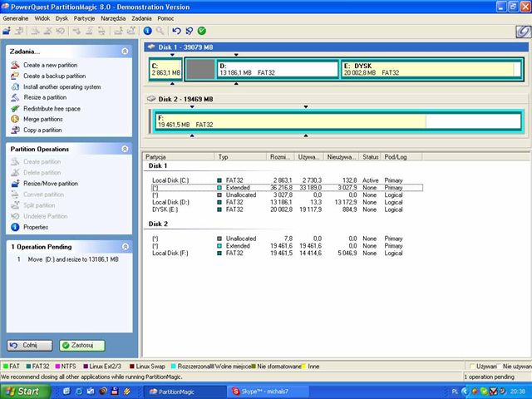The width and height of the screenshot is (532, 399).
Task: Click the Properties info icon in Partition Operations
Action: [15, 227]
